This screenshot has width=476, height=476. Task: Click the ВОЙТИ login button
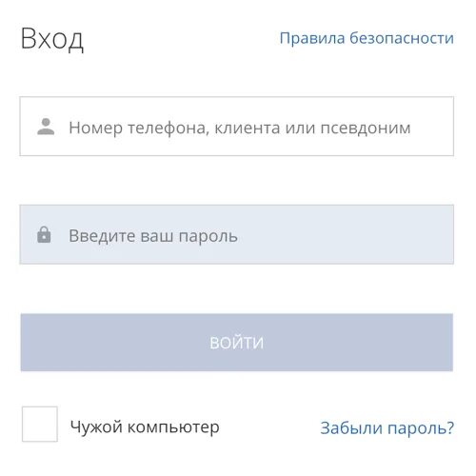point(237,343)
